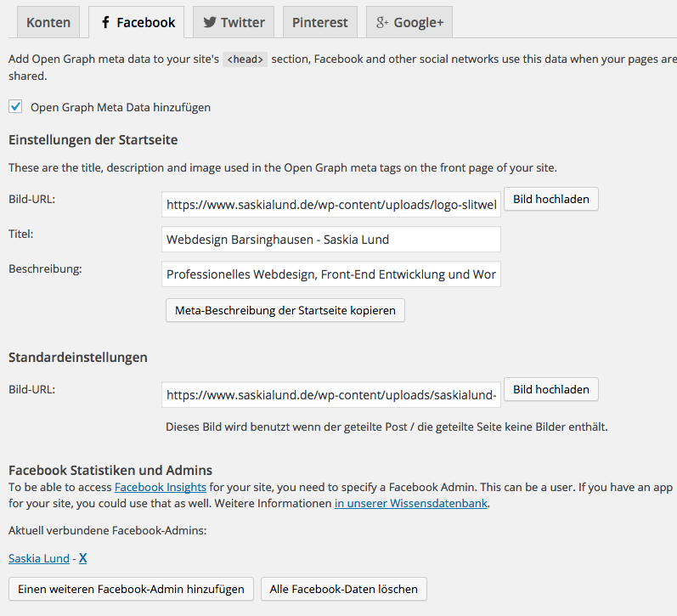Select the Twitter tab label
677x616 pixels.
[243, 23]
